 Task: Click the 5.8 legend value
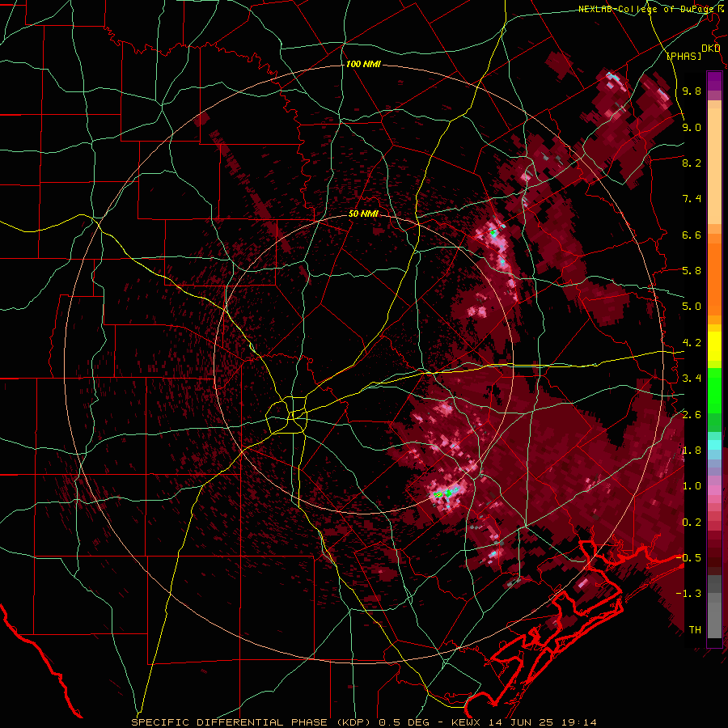(692, 271)
